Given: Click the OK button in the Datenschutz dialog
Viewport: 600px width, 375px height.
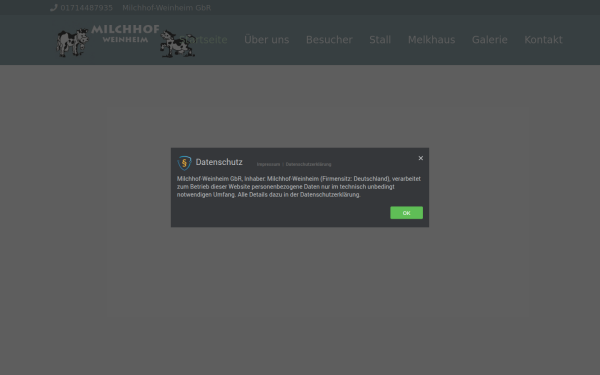Looking at the screenshot, I should 406,213.
